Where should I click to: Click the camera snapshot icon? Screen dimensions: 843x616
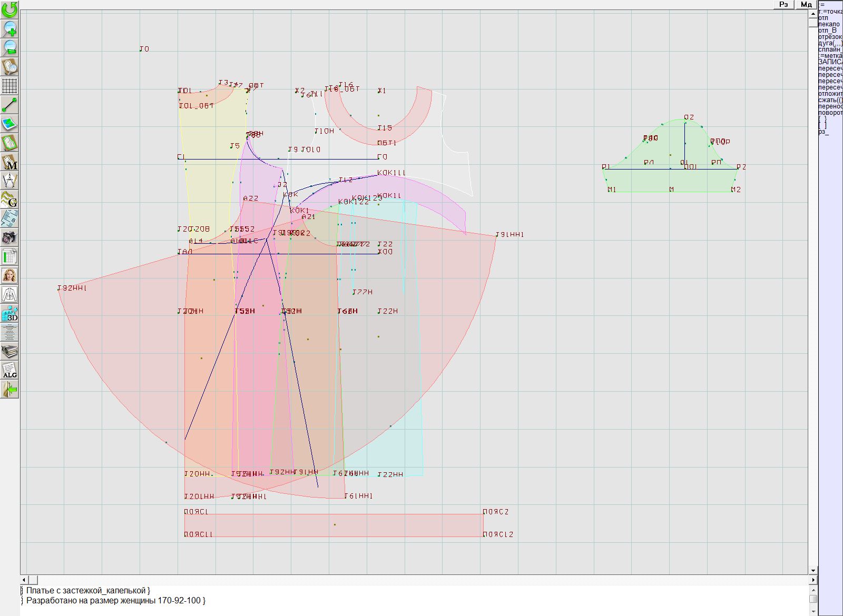coord(9,237)
